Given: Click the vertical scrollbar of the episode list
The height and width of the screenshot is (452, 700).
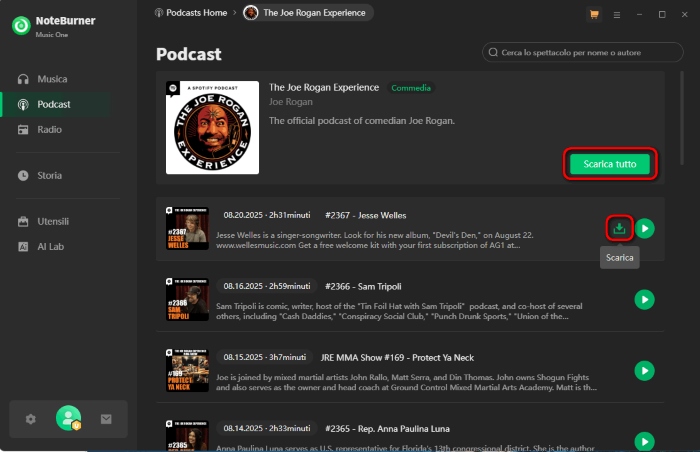Looking at the screenshot, I should coord(682,118).
